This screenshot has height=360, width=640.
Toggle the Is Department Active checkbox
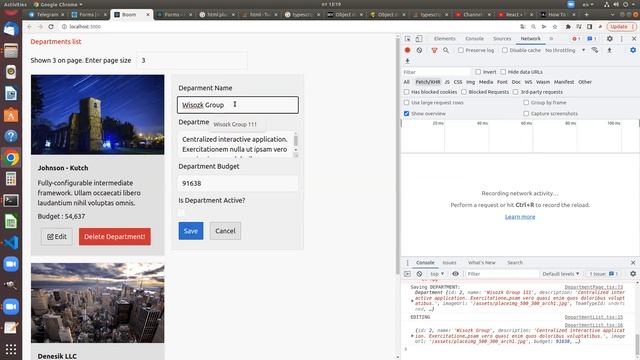click(182, 213)
